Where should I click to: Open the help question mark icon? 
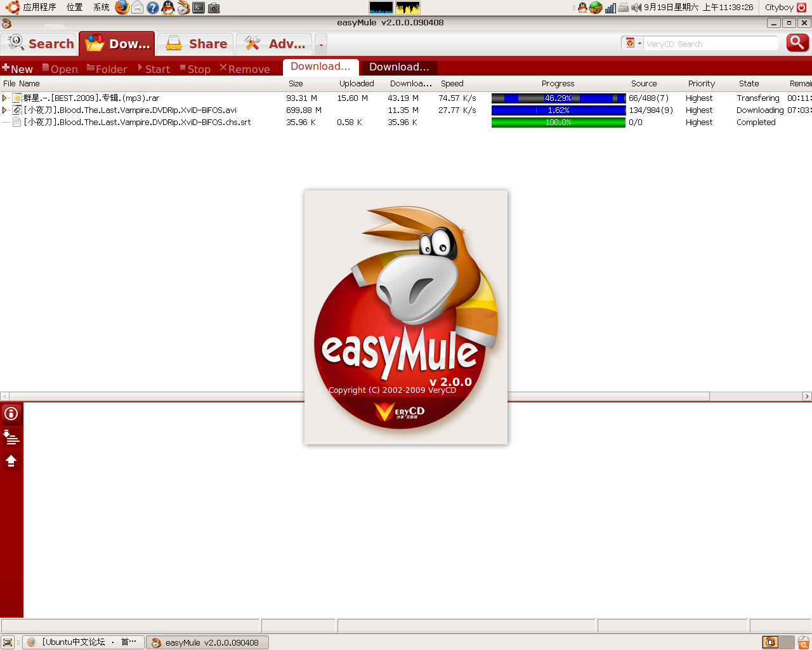pyautogui.click(x=153, y=8)
